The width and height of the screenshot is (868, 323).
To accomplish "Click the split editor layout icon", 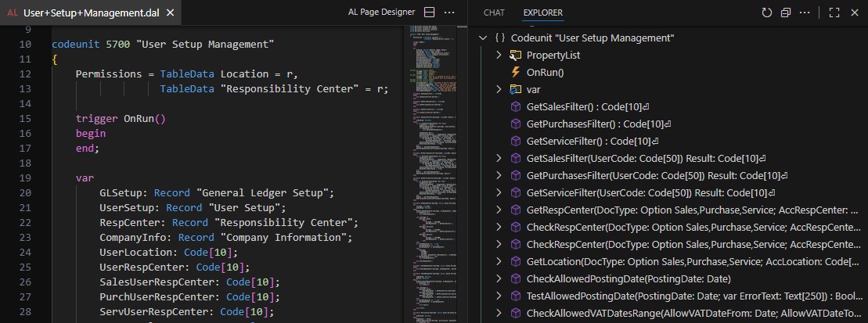I will pyautogui.click(x=429, y=13).
